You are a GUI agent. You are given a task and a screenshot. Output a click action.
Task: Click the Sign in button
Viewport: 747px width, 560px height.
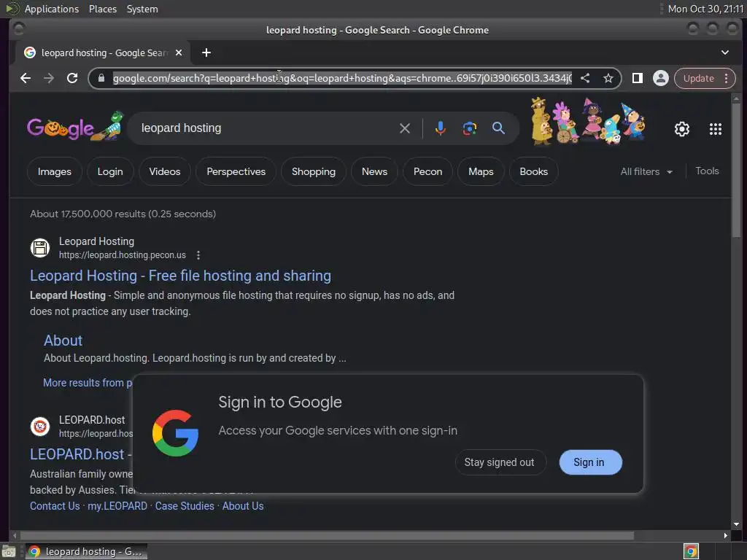click(x=590, y=462)
